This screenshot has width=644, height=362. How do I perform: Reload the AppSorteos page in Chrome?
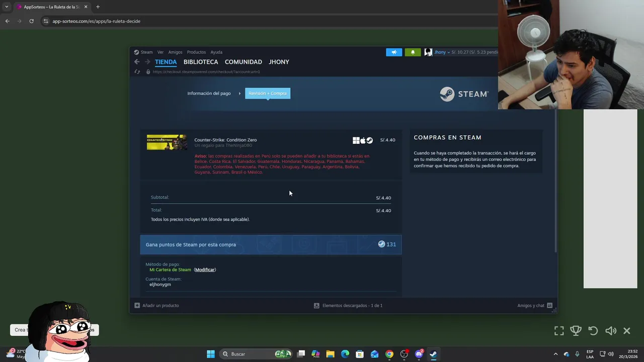pos(31,21)
